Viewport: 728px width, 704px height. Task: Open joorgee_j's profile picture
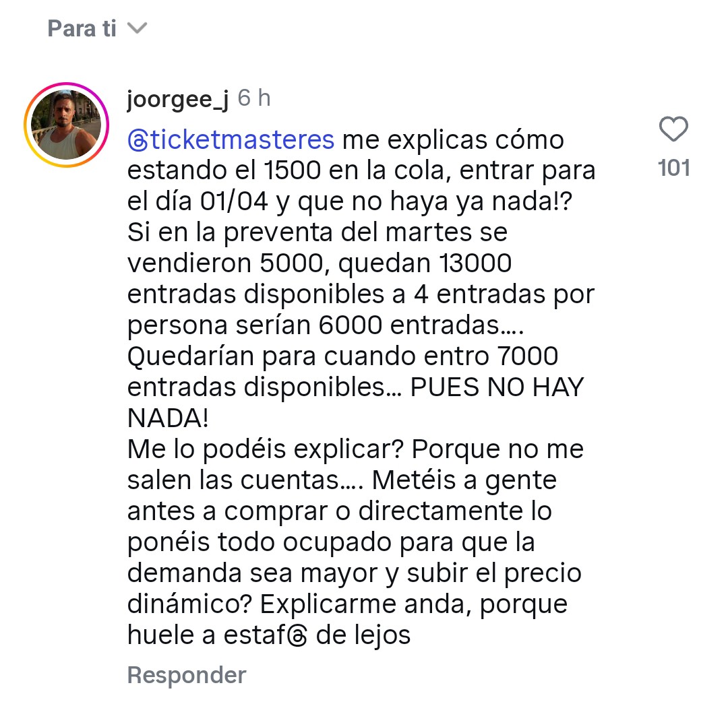pos(66,124)
